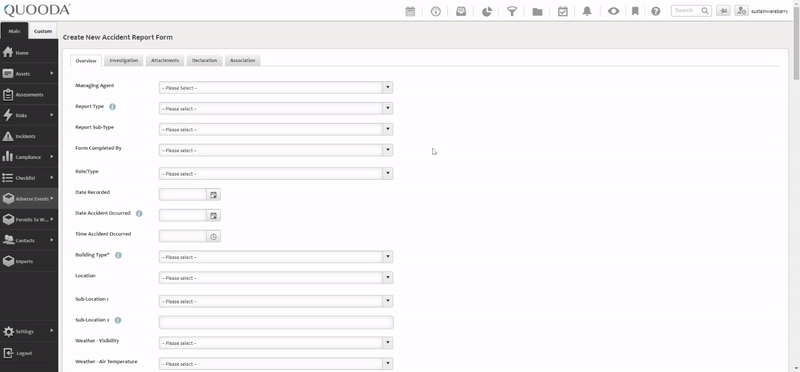Open the bookmark icon
Viewport: 800px width, 372px height.
pos(635,11)
